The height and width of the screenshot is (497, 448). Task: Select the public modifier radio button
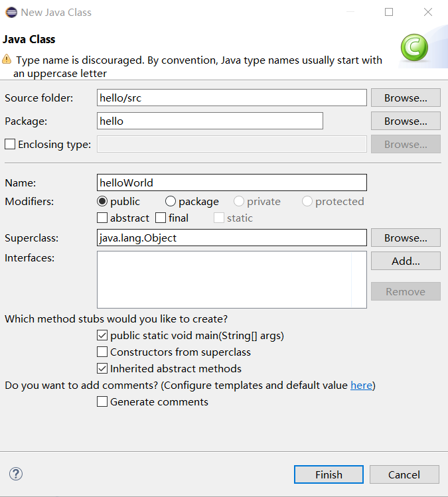click(x=102, y=201)
